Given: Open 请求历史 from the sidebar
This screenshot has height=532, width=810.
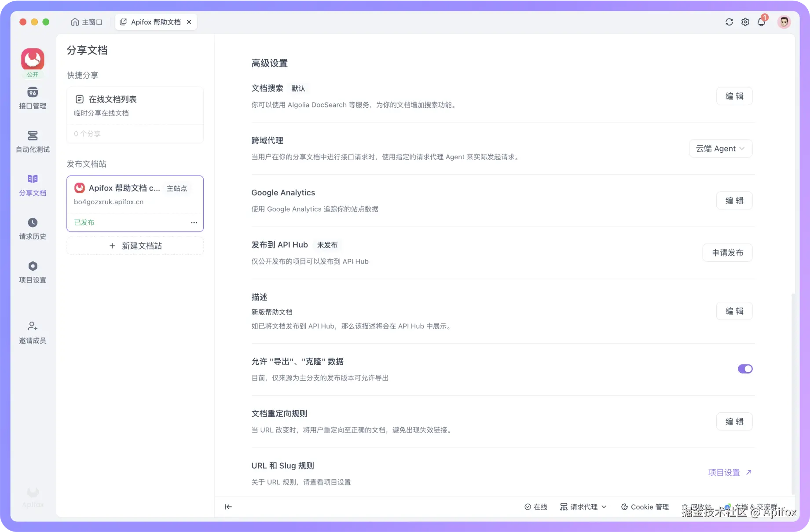Looking at the screenshot, I should tap(32, 228).
